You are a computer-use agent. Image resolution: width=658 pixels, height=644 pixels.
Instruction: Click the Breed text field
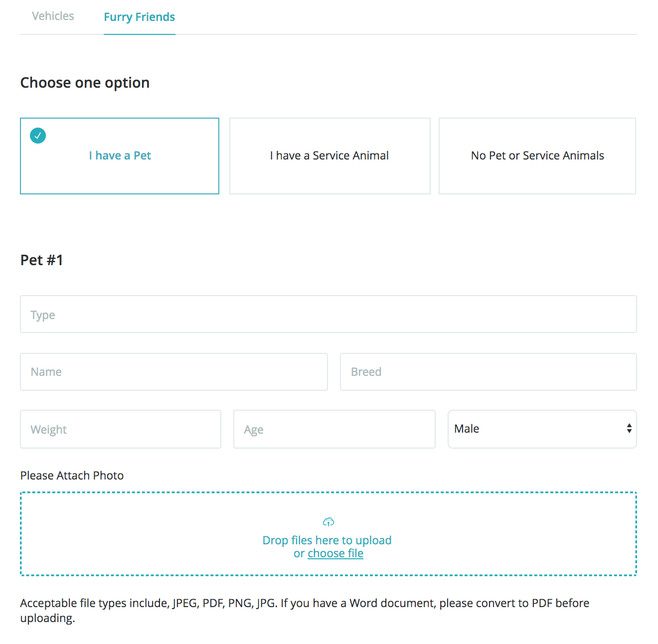tap(488, 372)
